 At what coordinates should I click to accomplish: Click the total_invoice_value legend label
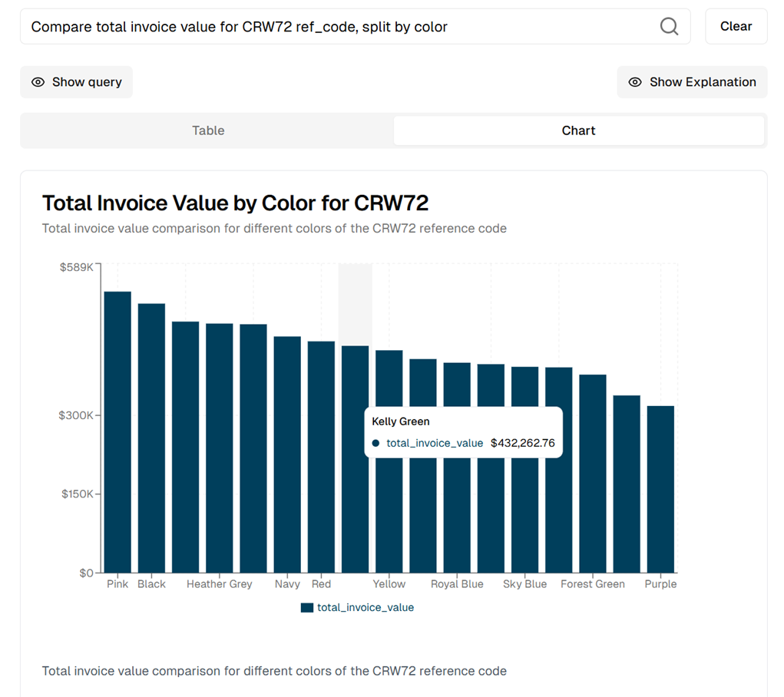366,607
